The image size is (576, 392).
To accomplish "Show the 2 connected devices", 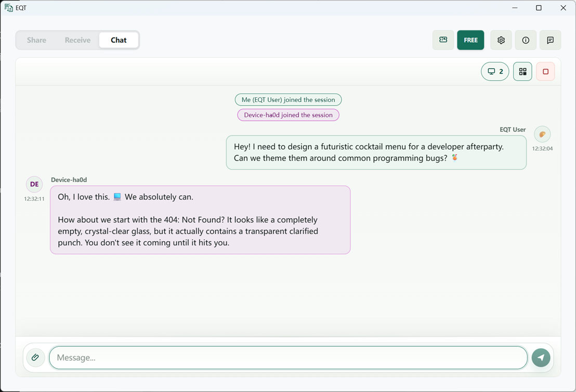I will 495,71.
